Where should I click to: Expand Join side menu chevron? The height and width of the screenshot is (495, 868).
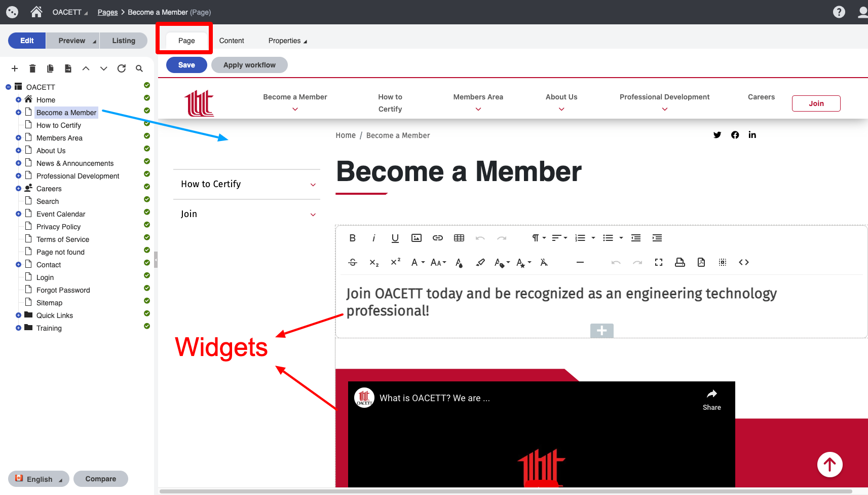click(x=313, y=215)
